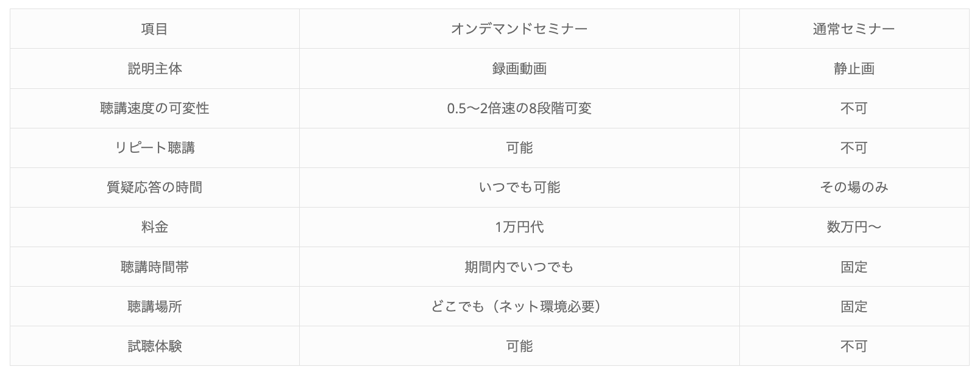Viewport: 980px width, 375px height.
Task: Click the 静止画 cell
Action: [x=853, y=69]
